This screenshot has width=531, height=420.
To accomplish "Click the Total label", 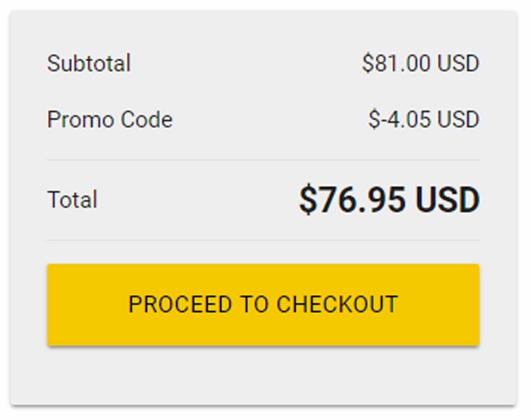I will click(x=72, y=200).
